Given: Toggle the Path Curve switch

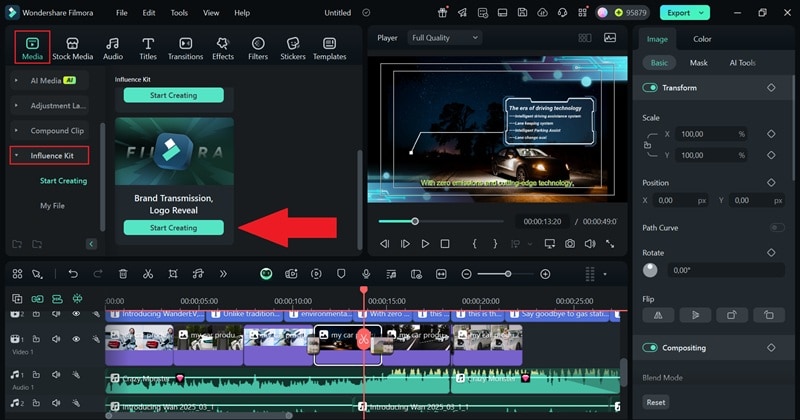Looking at the screenshot, I should point(777,228).
